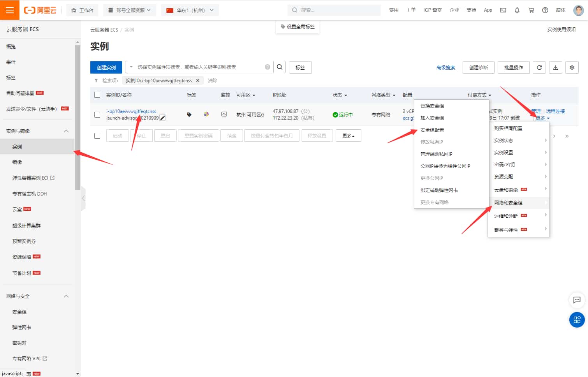588x377 pixels.
Task: Open instance link i-bp10aewvwgjtfegtcnss
Action: pos(131,111)
